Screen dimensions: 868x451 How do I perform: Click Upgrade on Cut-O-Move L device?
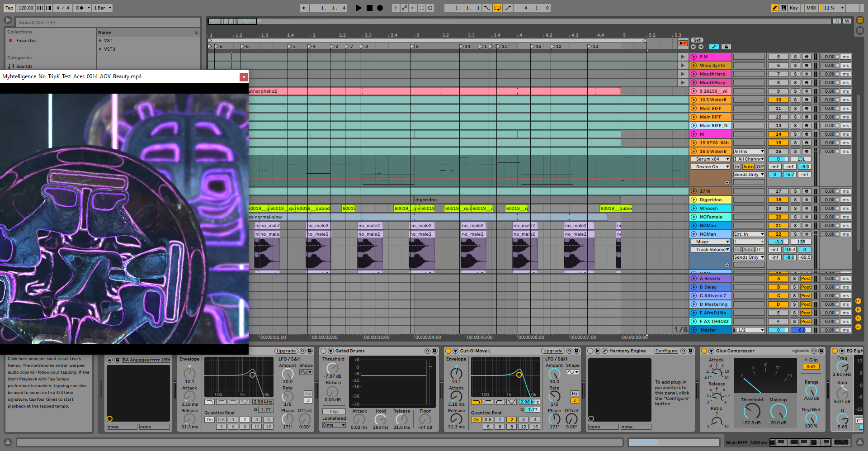click(553, 351)
